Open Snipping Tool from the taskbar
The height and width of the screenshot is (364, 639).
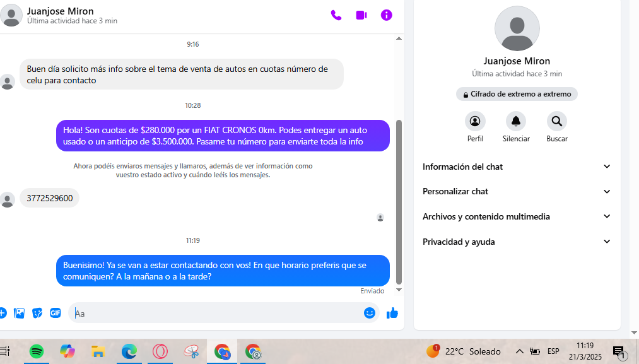[x=191, y=351]
